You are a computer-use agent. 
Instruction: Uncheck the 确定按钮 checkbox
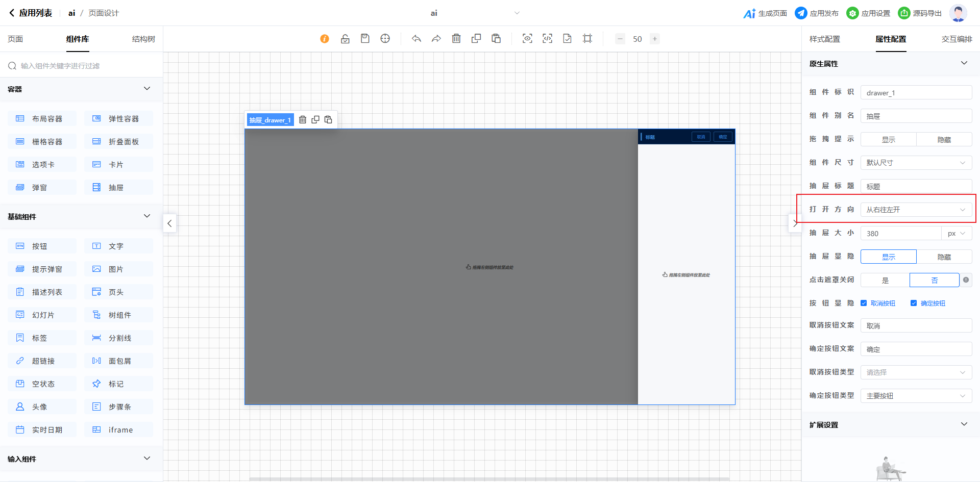tap(914, 303)
